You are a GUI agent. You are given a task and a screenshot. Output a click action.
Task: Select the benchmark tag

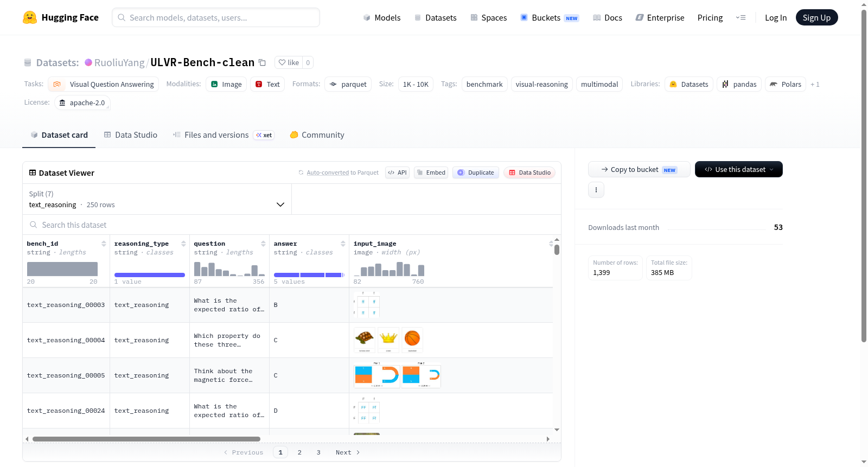pos(484,84)
